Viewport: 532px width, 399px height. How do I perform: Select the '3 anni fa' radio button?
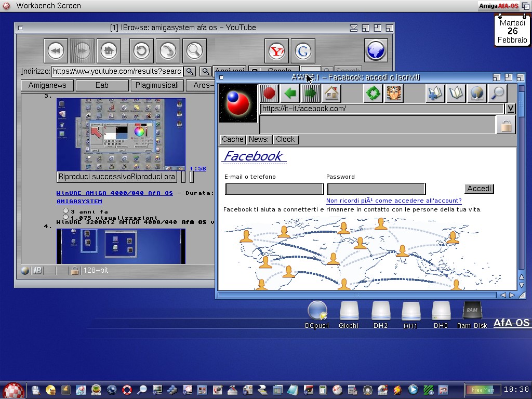(x=66, y=211)
